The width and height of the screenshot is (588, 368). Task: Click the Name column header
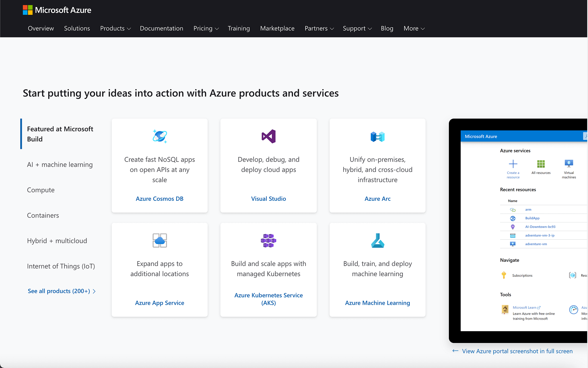coord(513,201)
